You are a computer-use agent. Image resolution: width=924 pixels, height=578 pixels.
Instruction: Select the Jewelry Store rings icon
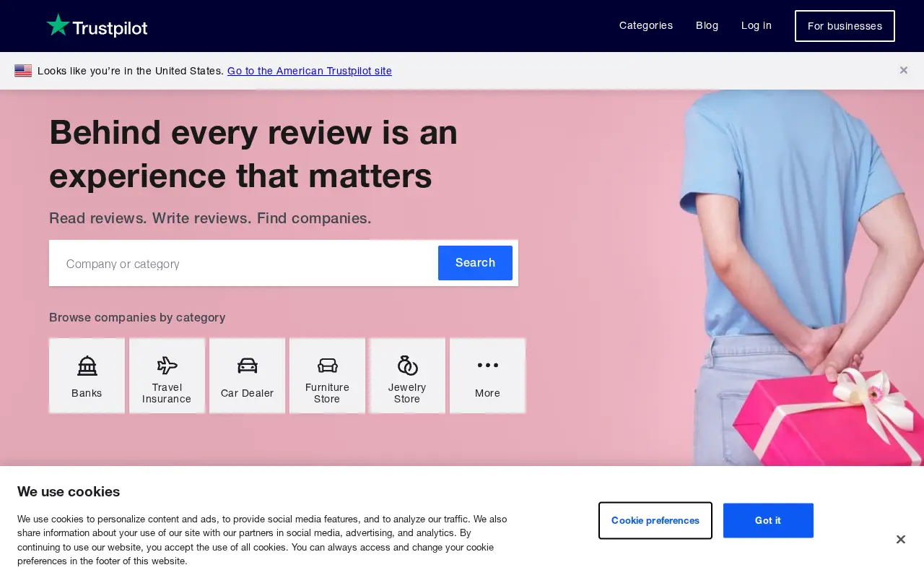407,366
